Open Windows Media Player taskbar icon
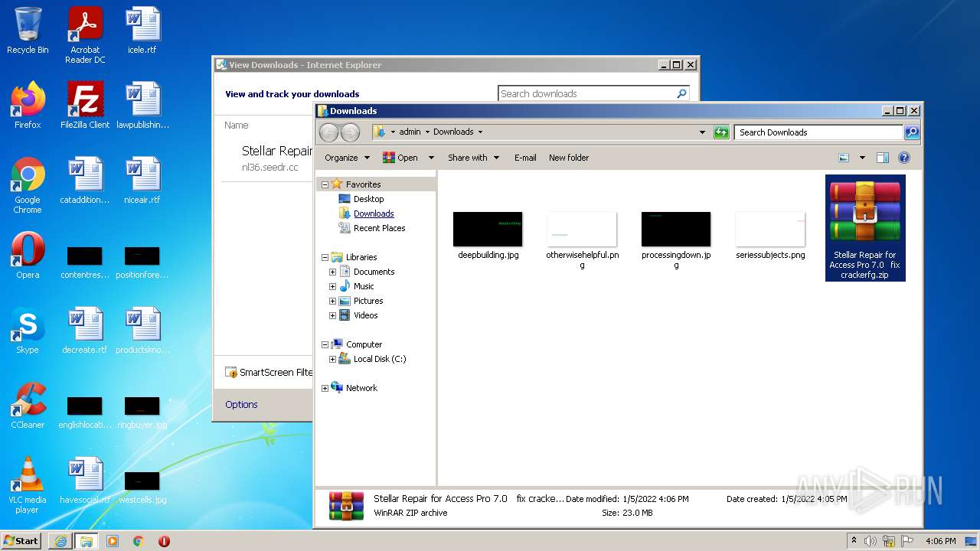980x551 pixels. tap(113, 541)
